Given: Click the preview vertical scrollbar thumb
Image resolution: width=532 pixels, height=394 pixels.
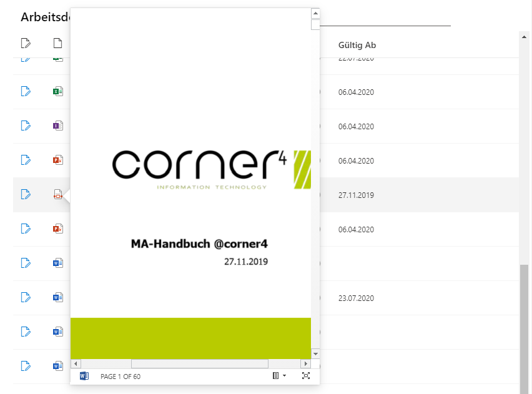Looking at the screenshot, I should click(315, 24).
